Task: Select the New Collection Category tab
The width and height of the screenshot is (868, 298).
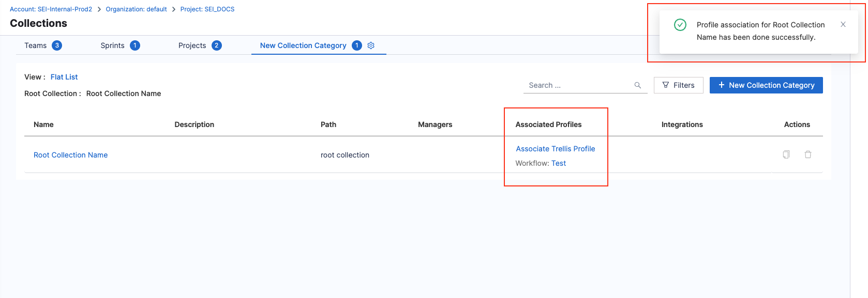Action: 303,45
